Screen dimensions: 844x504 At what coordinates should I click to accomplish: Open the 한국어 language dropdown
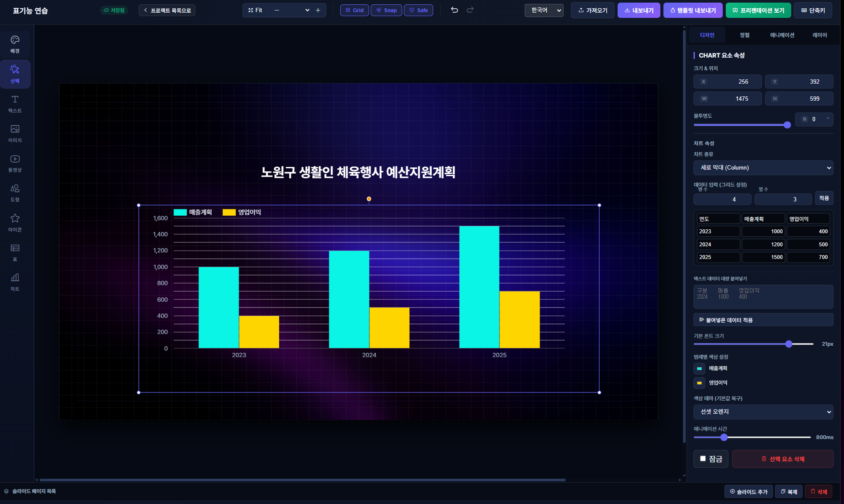(x=544, y=10)
